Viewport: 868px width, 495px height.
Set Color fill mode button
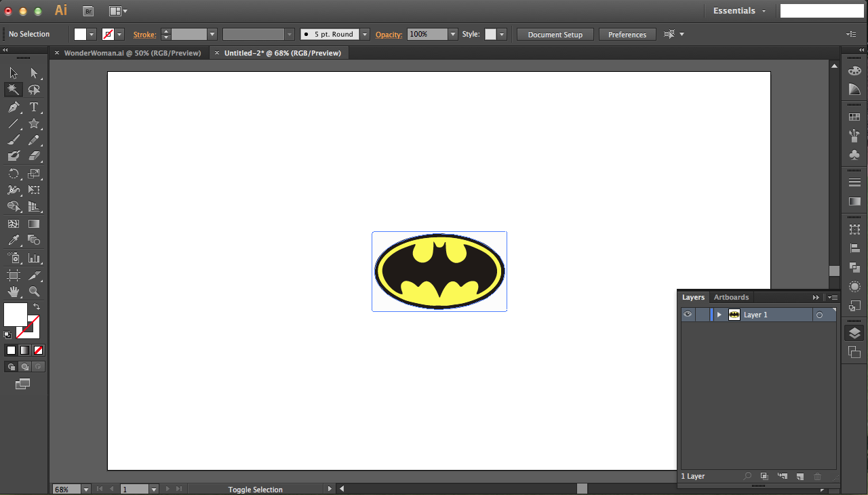(x=11, y=350)
